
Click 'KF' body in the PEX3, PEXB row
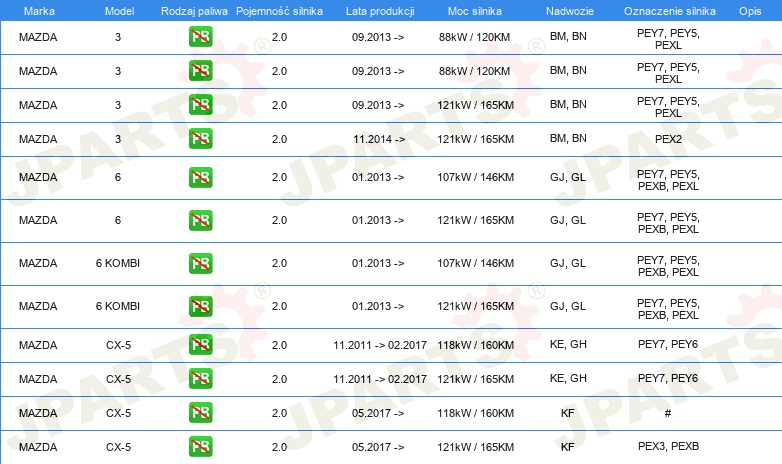pyautogui.click(x=568, y=447)
